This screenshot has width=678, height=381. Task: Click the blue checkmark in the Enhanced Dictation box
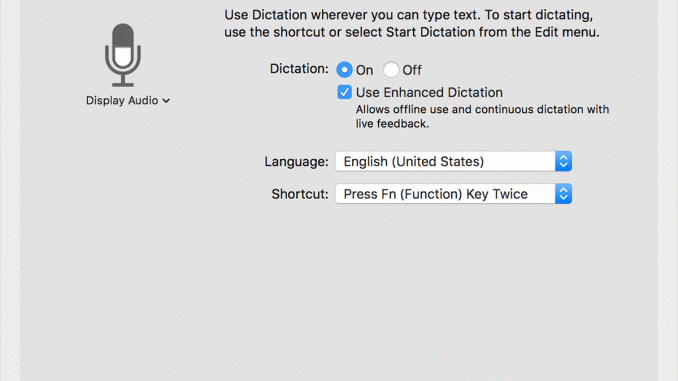344,92
